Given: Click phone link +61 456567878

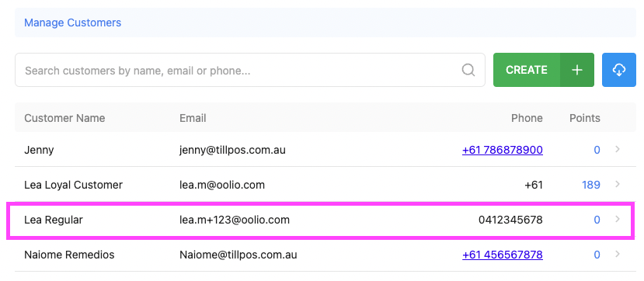Looking at the screenshot, I should [503, 255].
